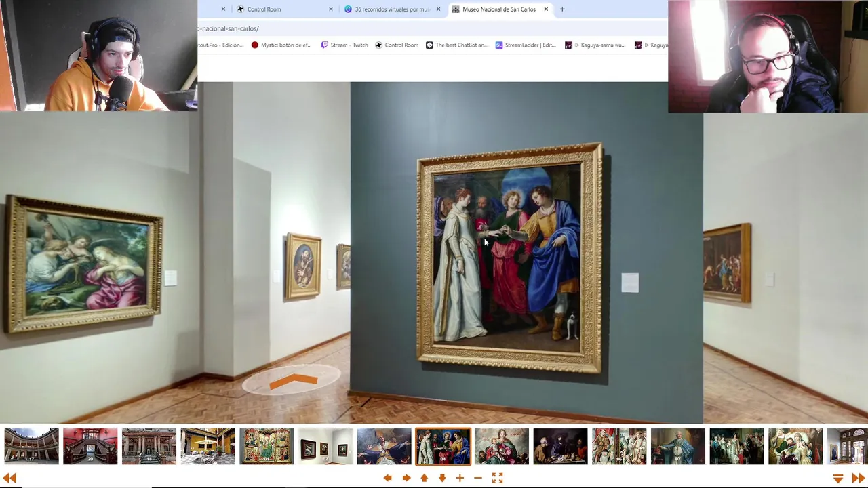Open the stone colonnade entrance thumbnail
The width and height of the screenshot is (868, 488).
point(149,446)
